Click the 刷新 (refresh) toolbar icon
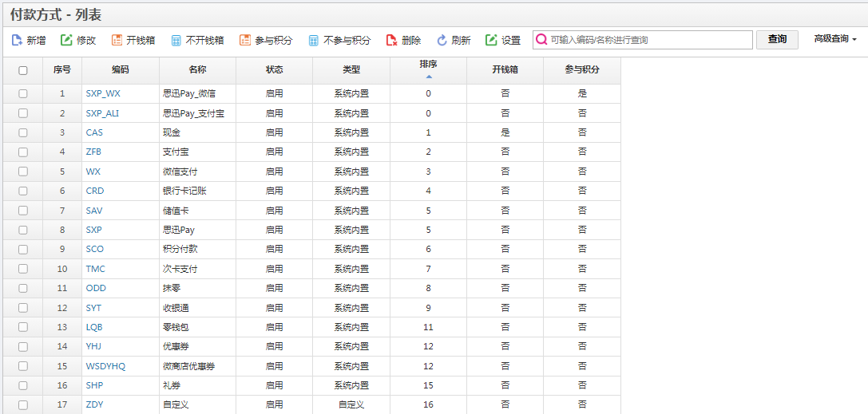The height and width of the screenshot is (414, 868). coord(442,40)
